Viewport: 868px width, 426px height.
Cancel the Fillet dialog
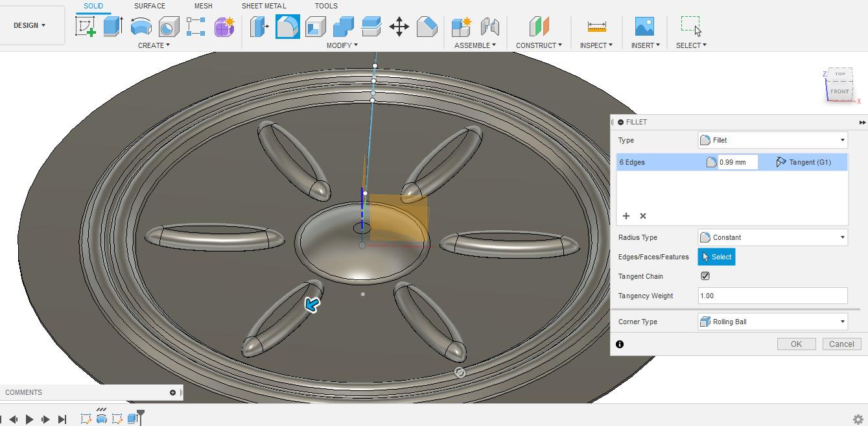(841, 344)
